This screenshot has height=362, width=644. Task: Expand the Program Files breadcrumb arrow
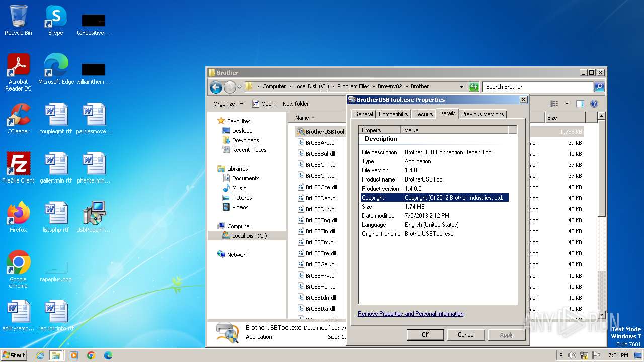point(374,87)
